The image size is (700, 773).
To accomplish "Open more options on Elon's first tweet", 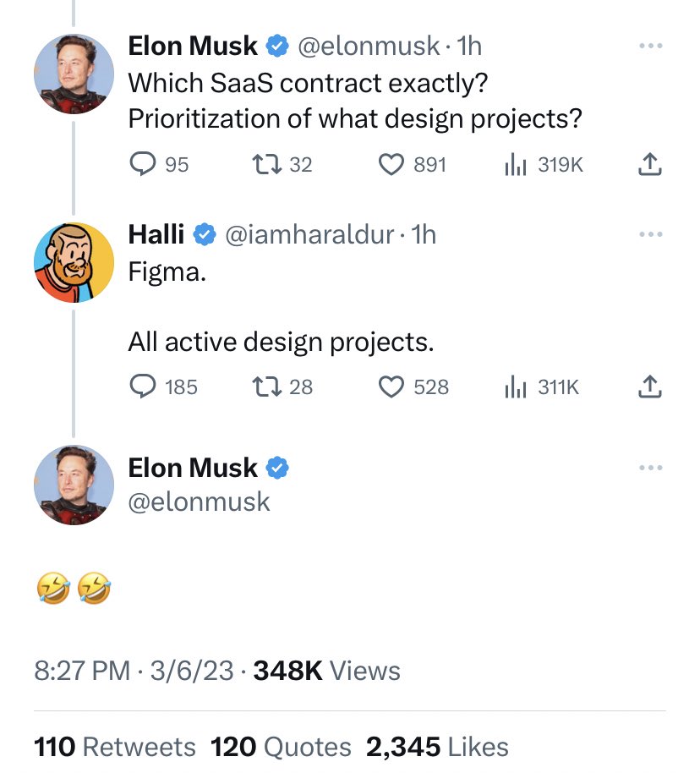I will [650, 46].
